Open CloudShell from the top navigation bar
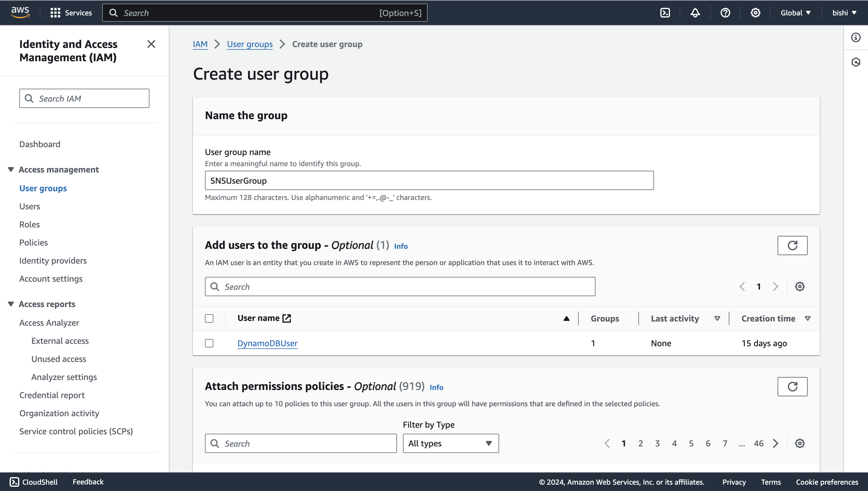Viewport: 868px width, 491px height. point(665,13)
